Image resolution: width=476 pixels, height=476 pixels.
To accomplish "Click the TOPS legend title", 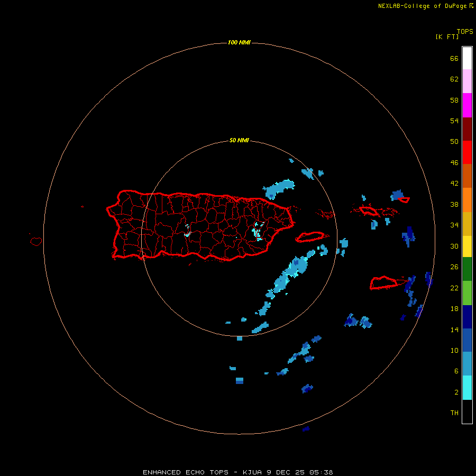I will pyautogui.click(x=465, y=32).
